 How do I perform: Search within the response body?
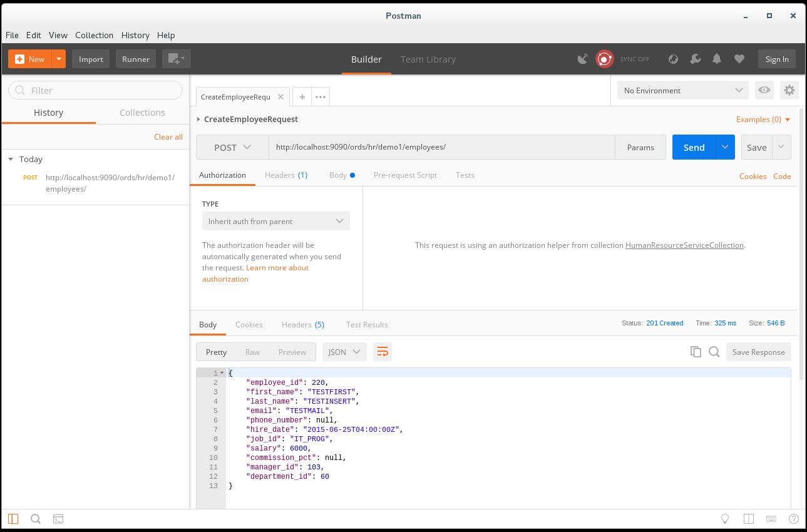714,352
